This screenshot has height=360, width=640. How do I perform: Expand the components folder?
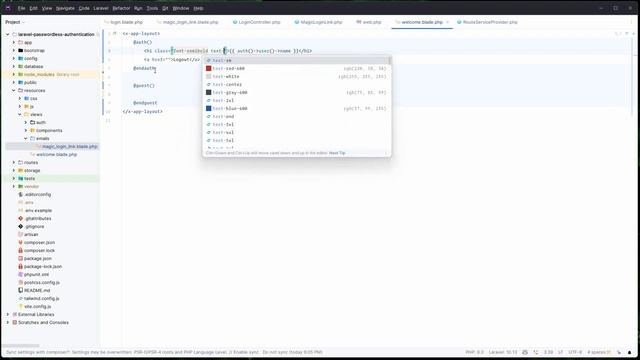(26, 131)
